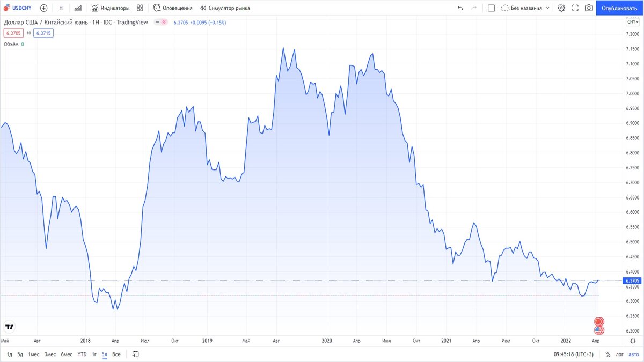
Task: Set date range to Все
Action: [116, 354]
